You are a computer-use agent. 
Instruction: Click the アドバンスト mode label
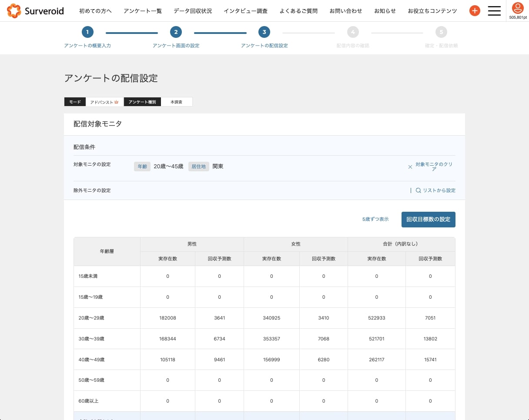click(104, 102)
